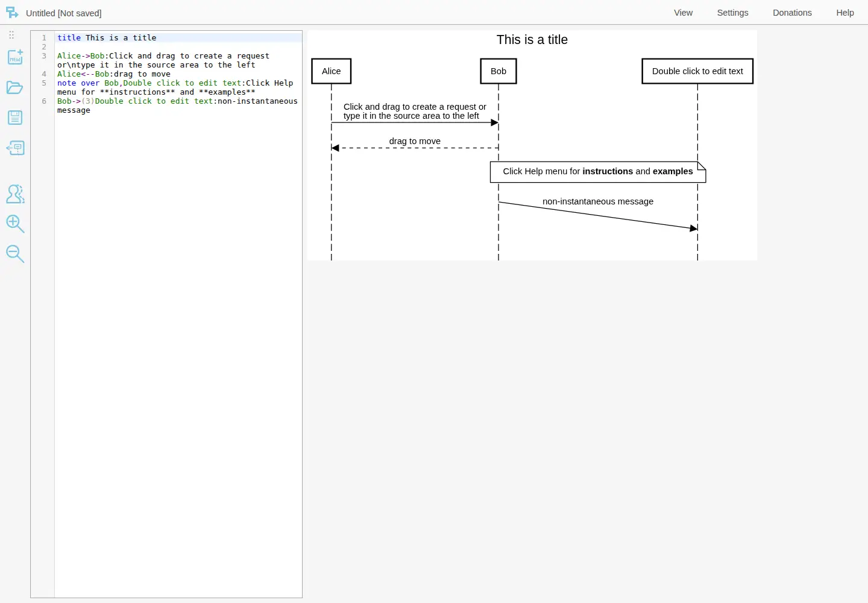The height and width of the screenshot is (603, 868).
Task: Create a new diagram
Action: coord(15,57)
